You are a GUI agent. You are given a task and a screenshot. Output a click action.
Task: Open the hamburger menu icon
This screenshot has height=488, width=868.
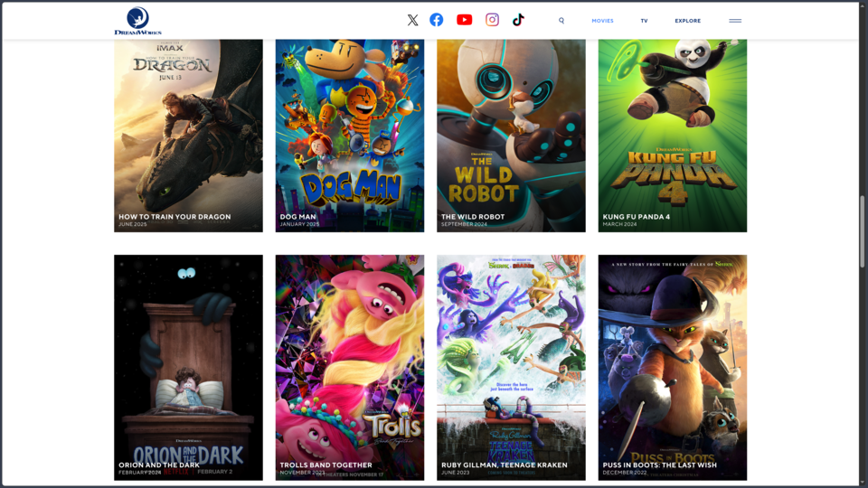point(735,21)
